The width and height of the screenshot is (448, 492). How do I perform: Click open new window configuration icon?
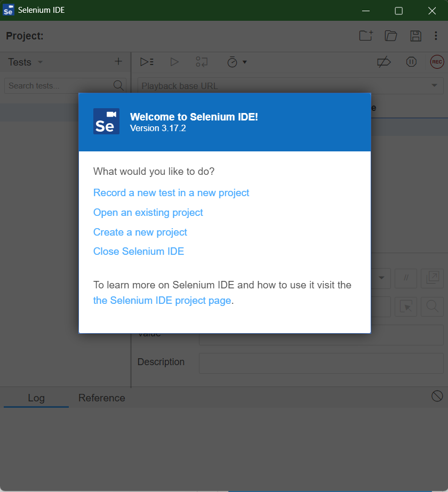[433, 278]
